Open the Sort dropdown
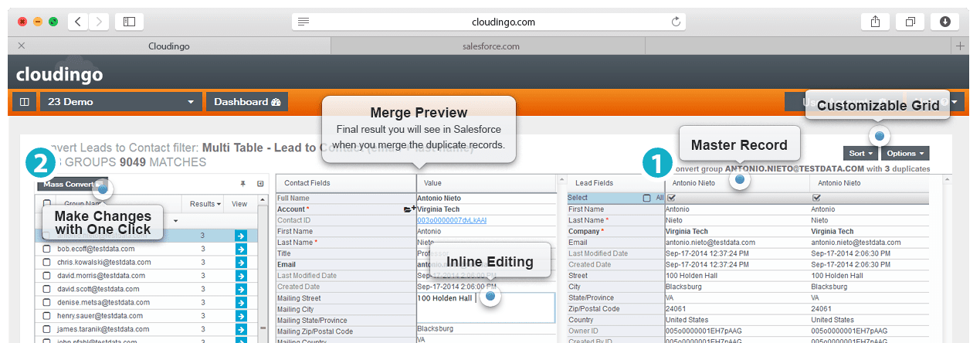The height and width of the screenshot is (343, 980). pyautogui.click(x=860, y=153)
